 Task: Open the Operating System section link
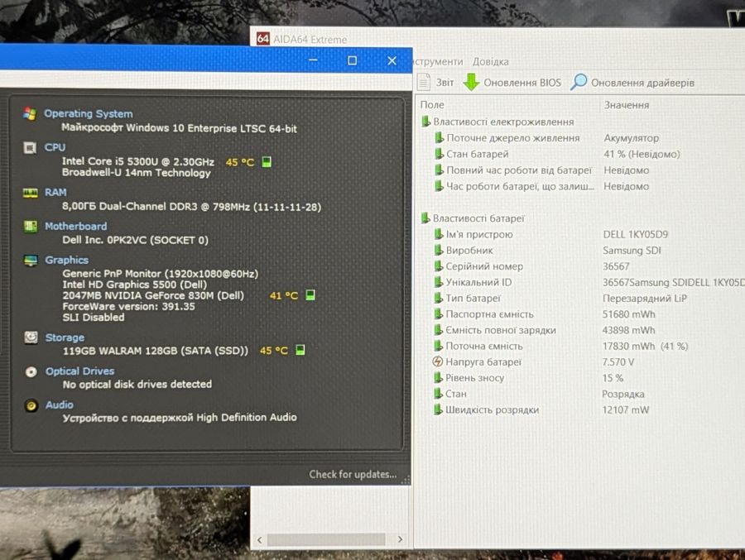[x=89, y=113]
